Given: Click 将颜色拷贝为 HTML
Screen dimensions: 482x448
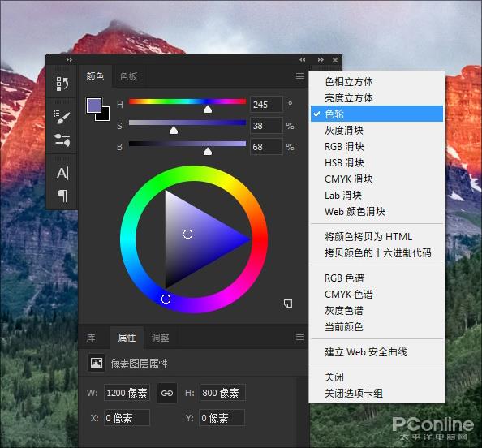Looking at the screenshot, I should (377, 236).
